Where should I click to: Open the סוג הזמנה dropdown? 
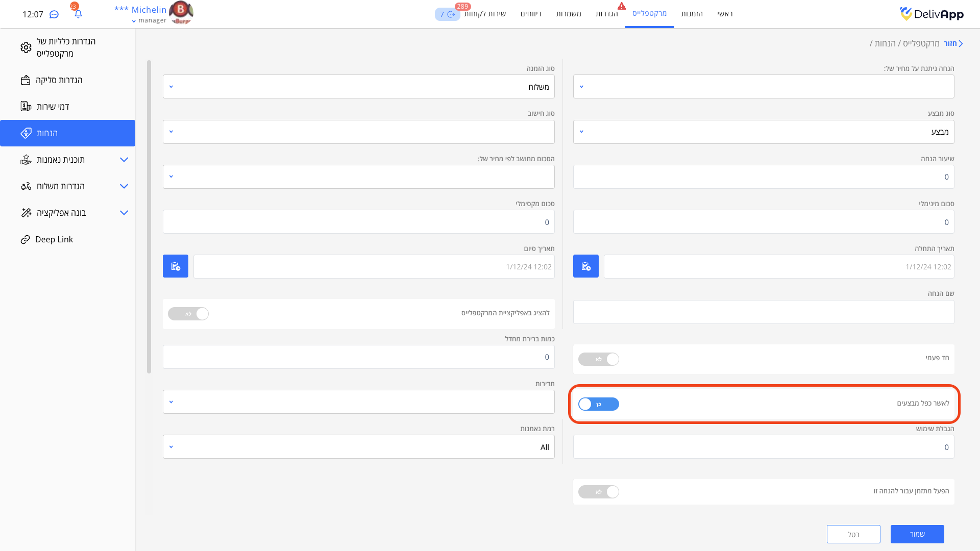pyautogui.click(x=358, y=87)
